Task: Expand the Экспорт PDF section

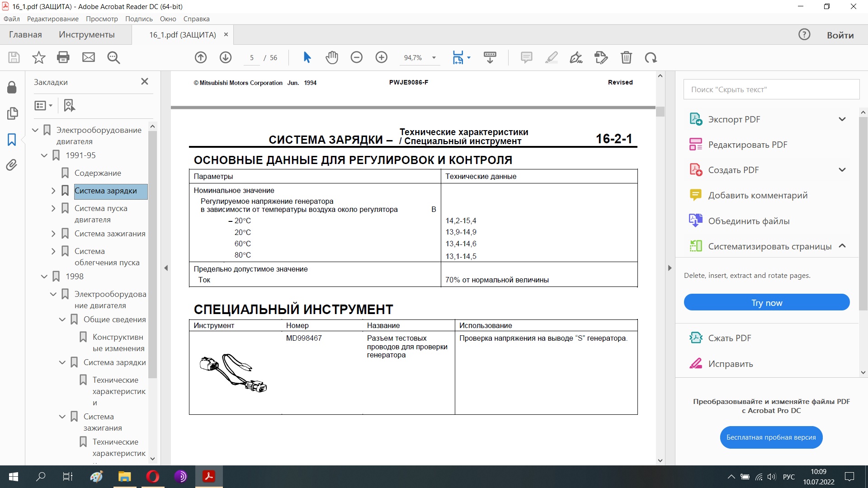Action: click(842, 119)
